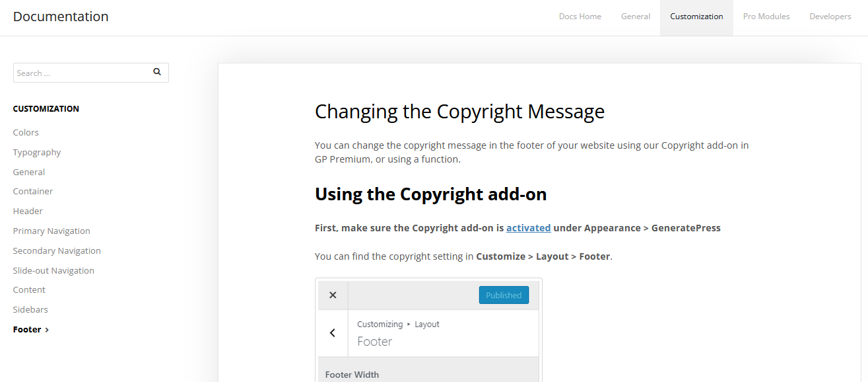Open the Typography sidebar link
The image size is (868, 382).
(x=37, y=152)
